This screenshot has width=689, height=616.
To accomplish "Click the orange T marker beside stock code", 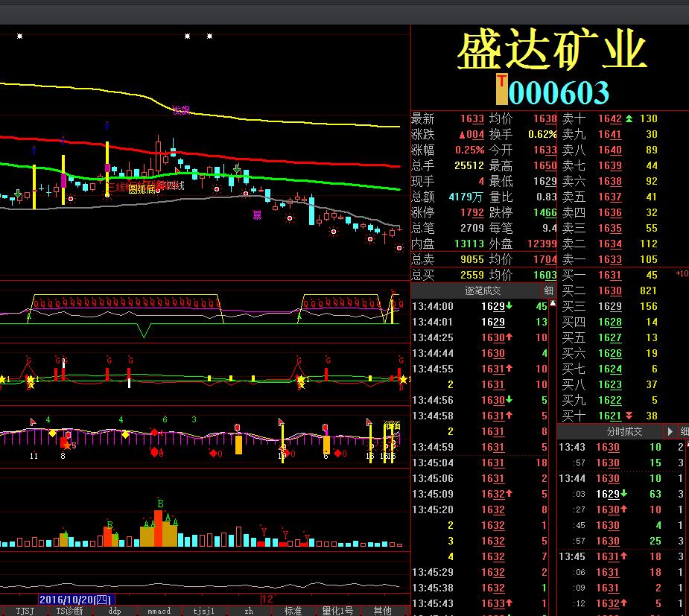I will [x=501, y=89].
